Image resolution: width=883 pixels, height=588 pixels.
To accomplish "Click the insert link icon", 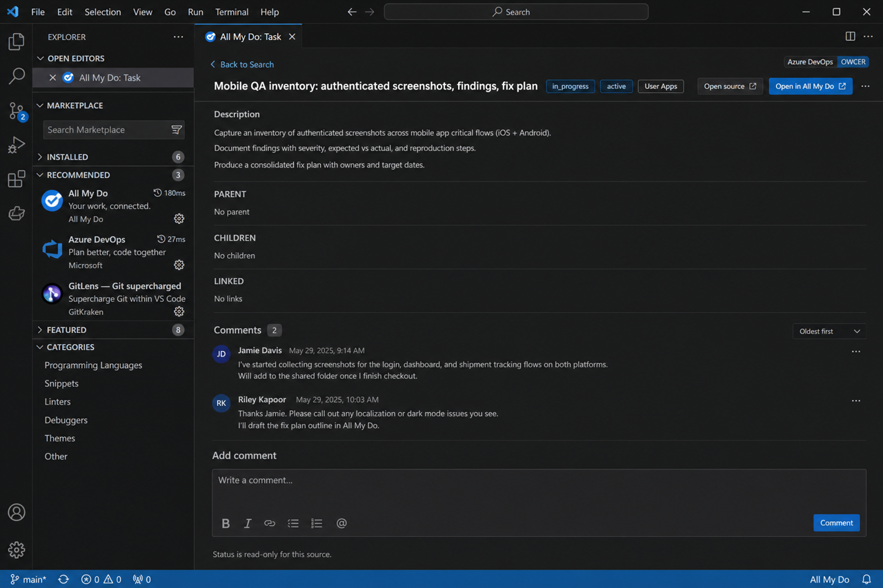I will 270,523.
